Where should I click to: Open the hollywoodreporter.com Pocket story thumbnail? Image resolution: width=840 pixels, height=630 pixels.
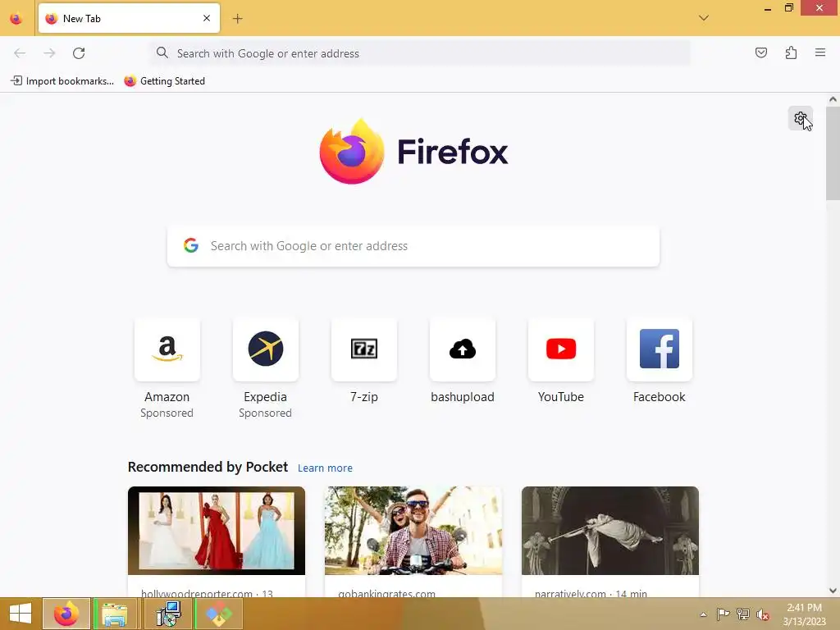217,531
